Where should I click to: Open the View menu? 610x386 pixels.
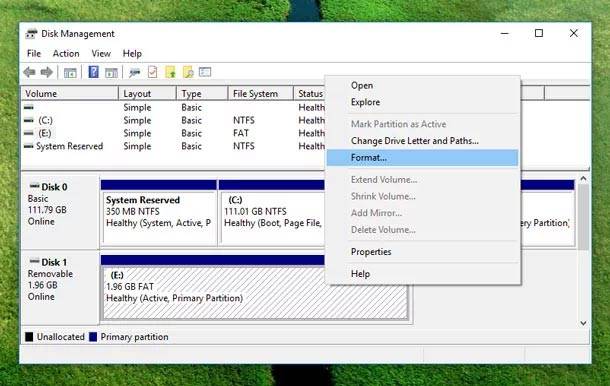pyautogui.click(x=101, y=54)
